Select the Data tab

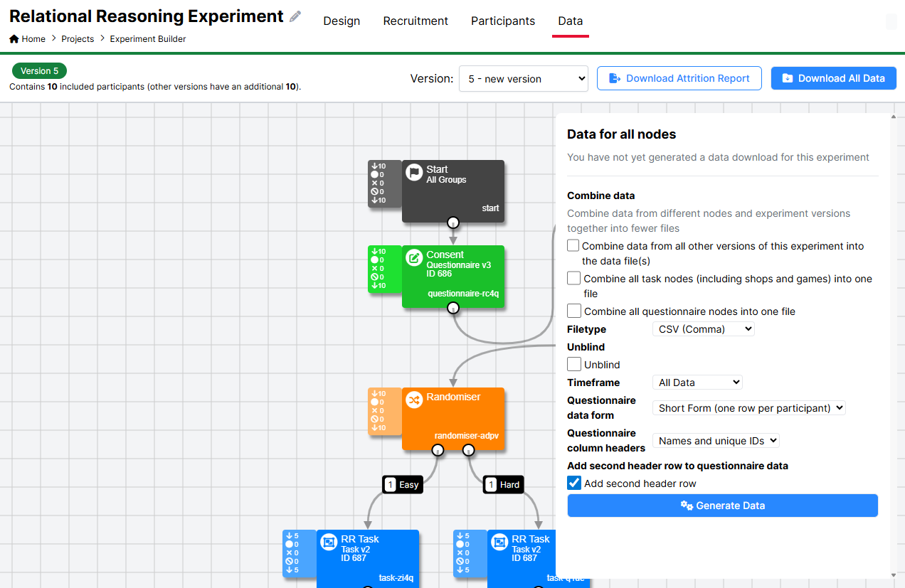point(571,21)
